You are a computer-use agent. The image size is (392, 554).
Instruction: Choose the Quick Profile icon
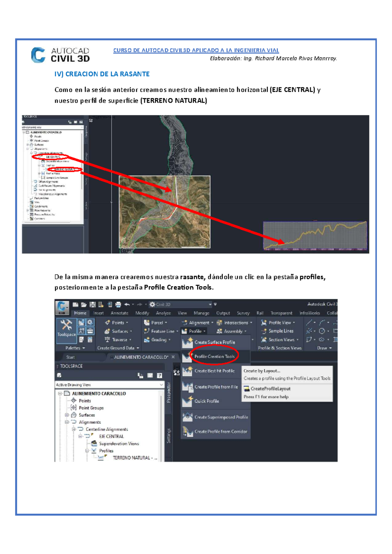click(x=188, y=401)
